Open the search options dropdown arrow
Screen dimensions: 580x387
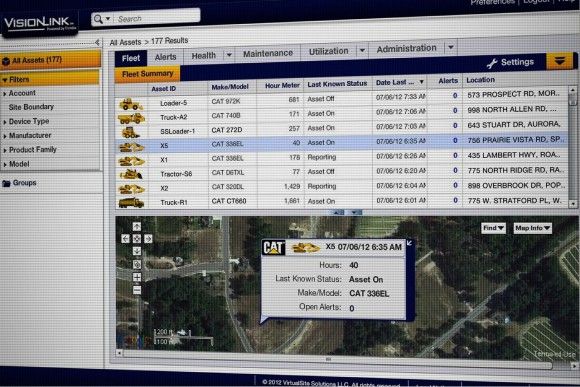click(x=108, y=18)
